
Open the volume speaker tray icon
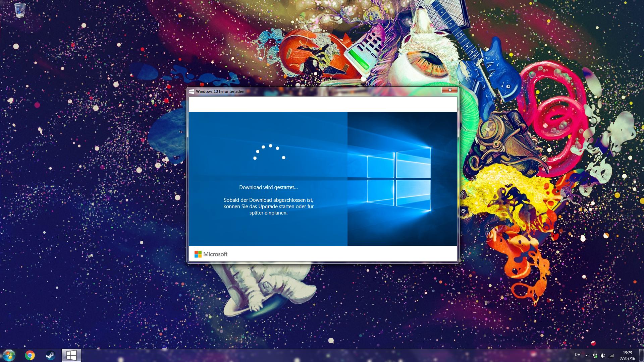[603, 356]
